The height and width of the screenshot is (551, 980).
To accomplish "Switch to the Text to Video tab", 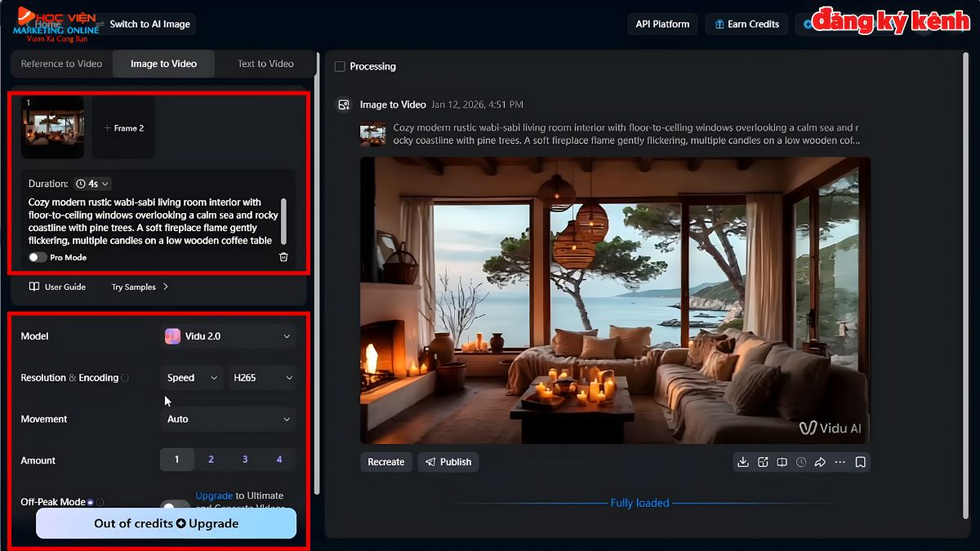I will point(264,63).
